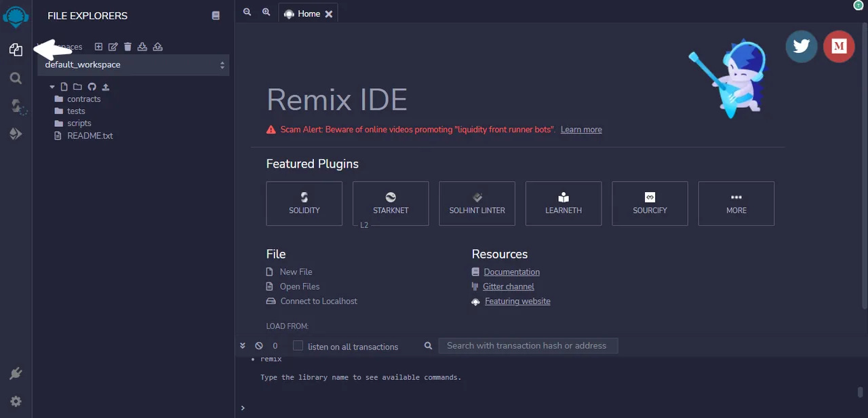Download workspaces icon
Screen dimensions: 868x418
142,47
